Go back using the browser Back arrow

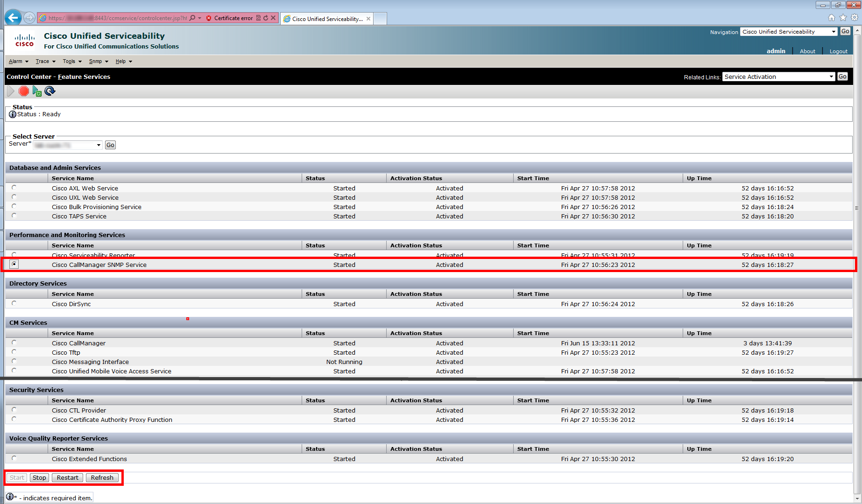(x=13, y=18)
